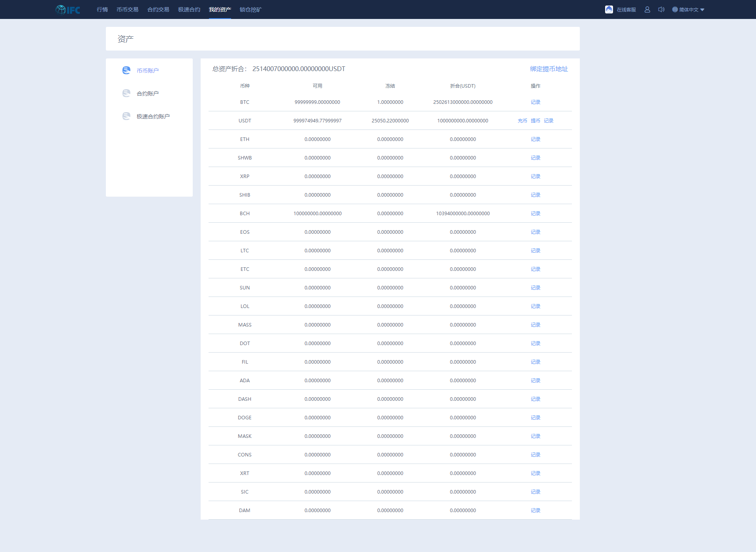
Task: Open 记录 for the EOS row
Action: pos(536,232)
